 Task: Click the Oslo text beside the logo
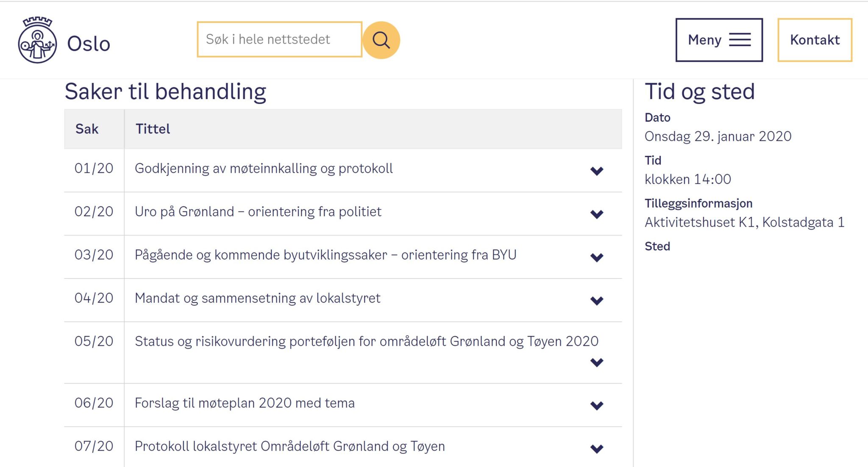pyautogui.click(x=89, y=44)
